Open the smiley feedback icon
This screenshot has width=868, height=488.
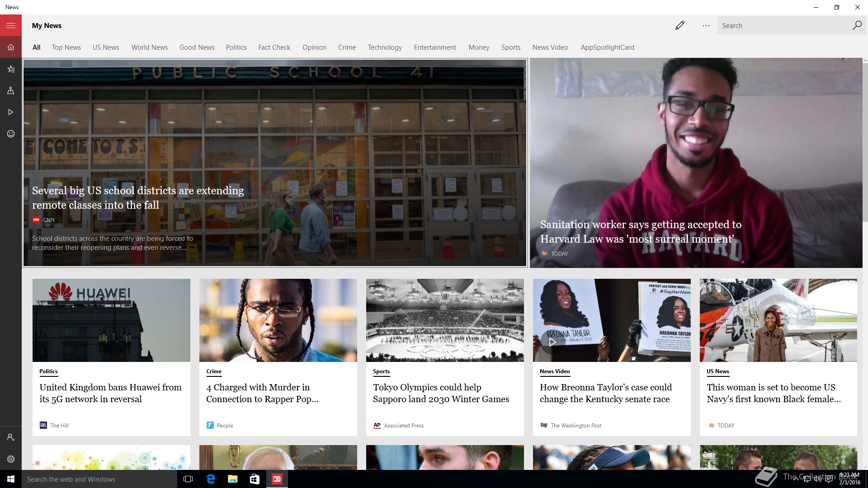11,134
